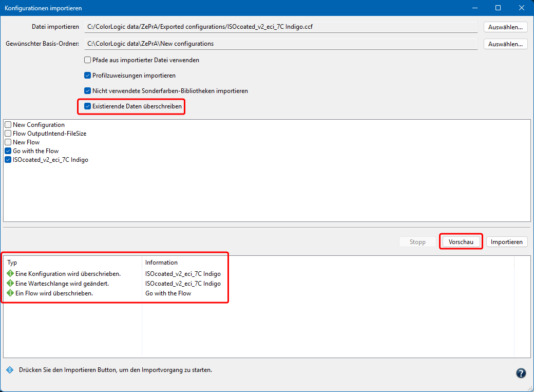The height and width of the screenshot is (392, 534).
Task: Start import with the Importieren button
Action: pos(506,242)
